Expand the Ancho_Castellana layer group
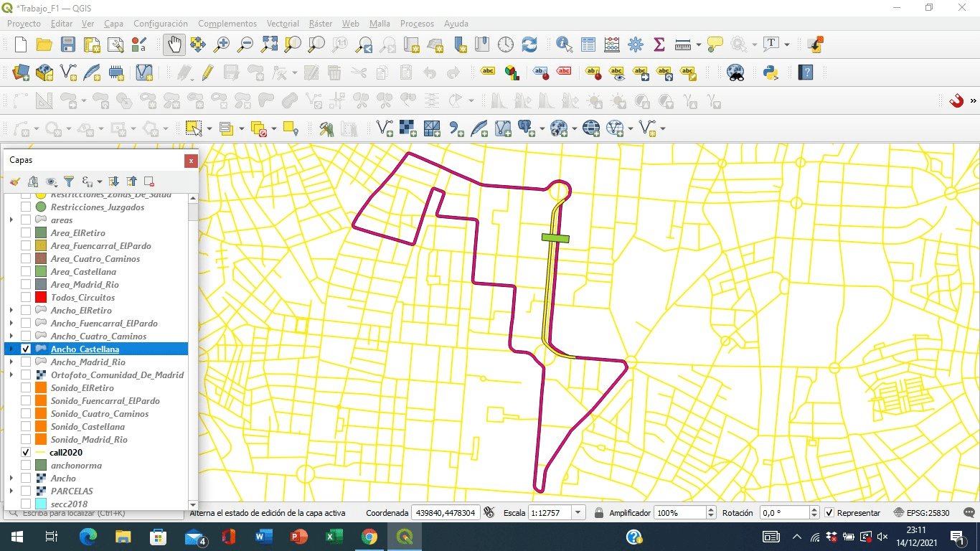Image resolution: width=980 pixels, height=551 pixels. tap(11, 349)
